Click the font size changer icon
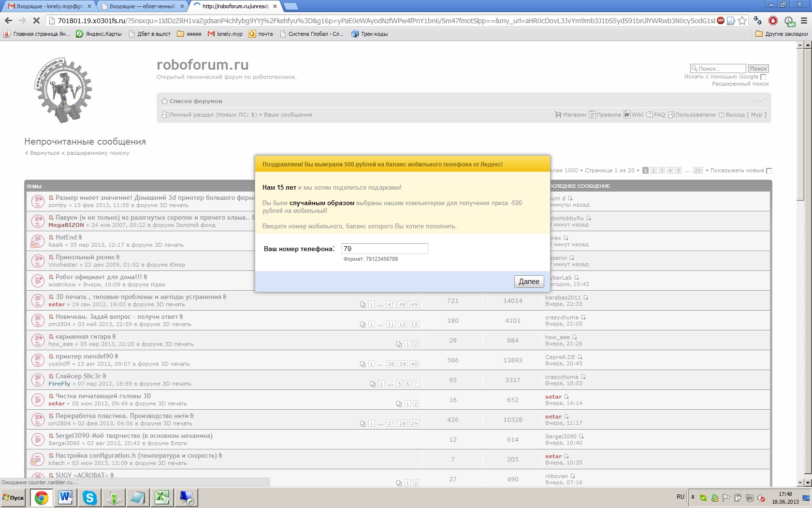812x508 pixels. (759, 99)
